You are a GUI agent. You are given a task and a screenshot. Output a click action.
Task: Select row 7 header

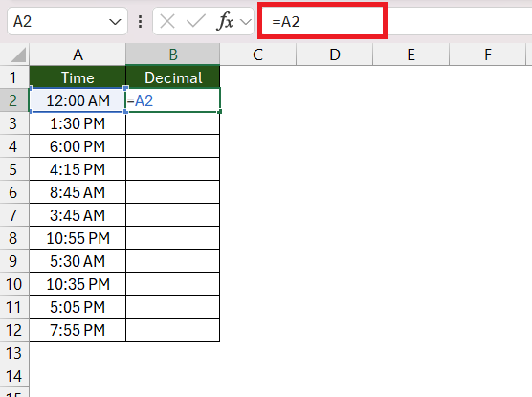(14, 215)
